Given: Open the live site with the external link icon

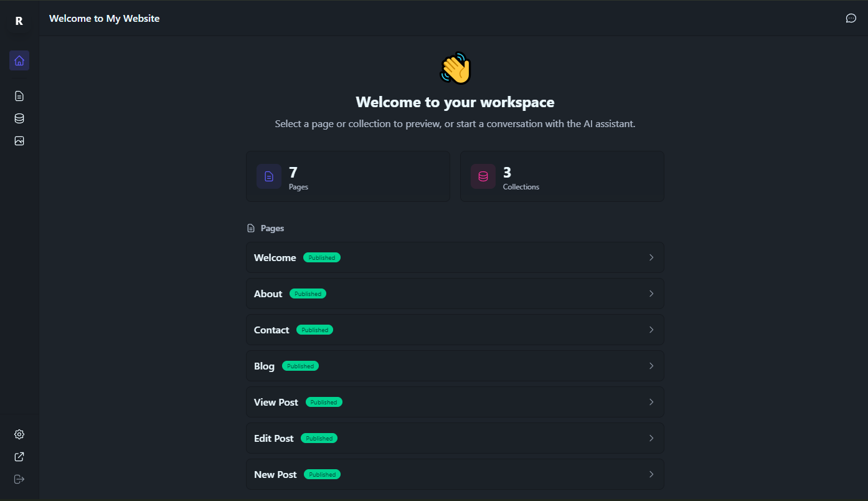Looking at the screenshot, I should (19, 457).
